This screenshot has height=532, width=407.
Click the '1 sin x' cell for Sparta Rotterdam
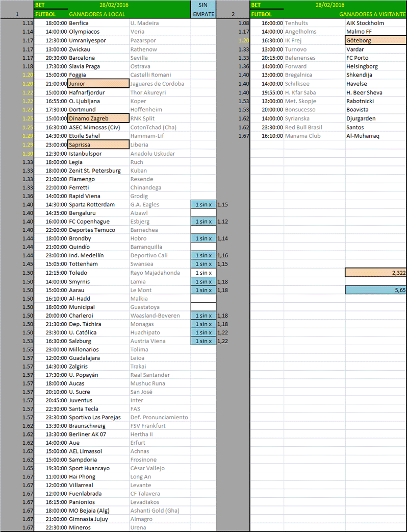[x=203, y=204]
